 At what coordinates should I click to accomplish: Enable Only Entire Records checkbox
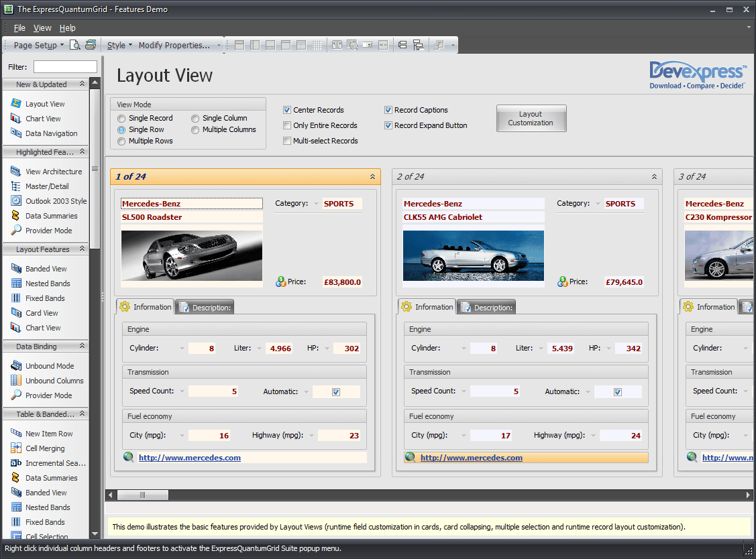point(287,125)
